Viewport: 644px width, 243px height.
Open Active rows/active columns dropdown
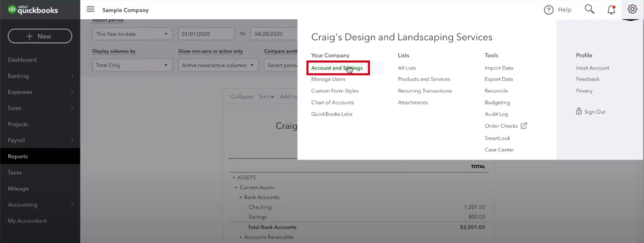coord(218,65)
